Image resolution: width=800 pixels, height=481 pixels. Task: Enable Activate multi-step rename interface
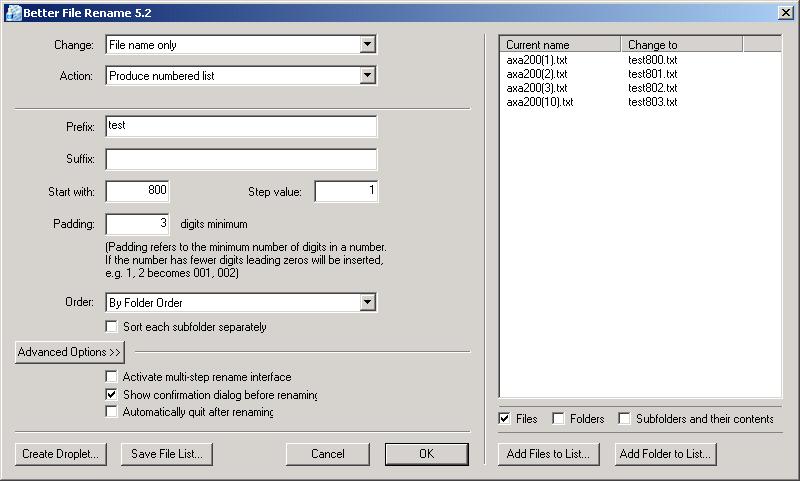tap(111, 376)
